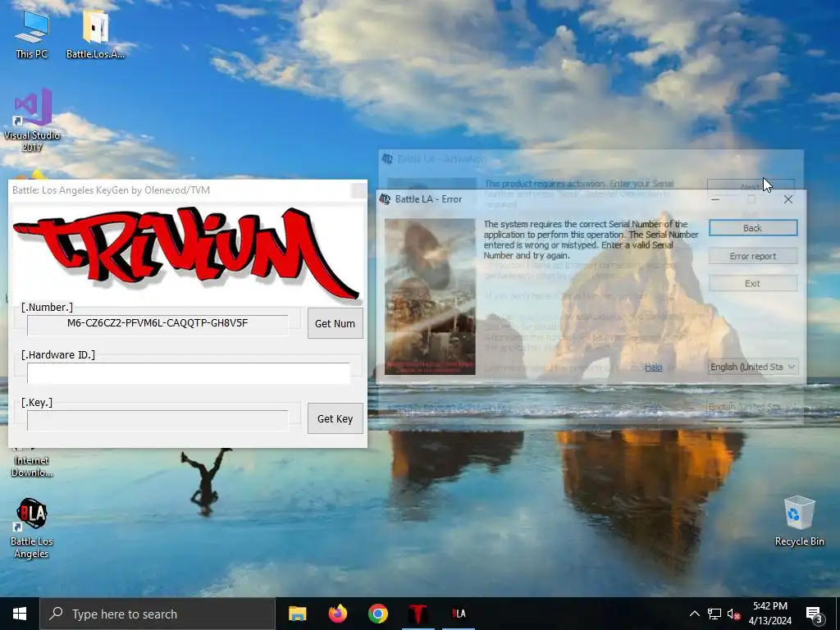The width and height of the screenshot is (840, 630).
Task: Open the notification center icon
Action: (x=815, y=614)
